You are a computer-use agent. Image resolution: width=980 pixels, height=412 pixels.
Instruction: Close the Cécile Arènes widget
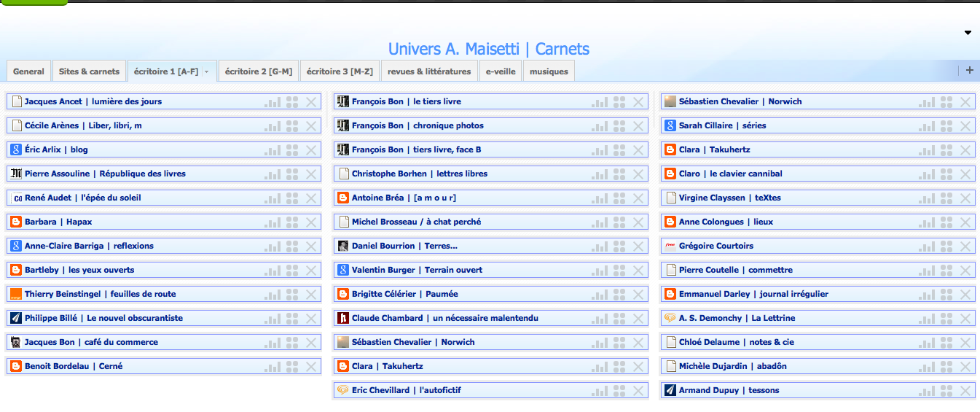coord(311,126)
